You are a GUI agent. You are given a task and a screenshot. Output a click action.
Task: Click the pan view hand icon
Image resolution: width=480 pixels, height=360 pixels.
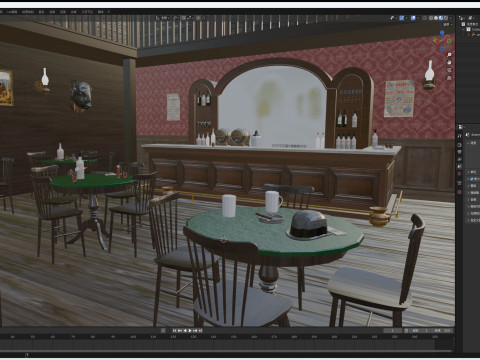point(449,62)
